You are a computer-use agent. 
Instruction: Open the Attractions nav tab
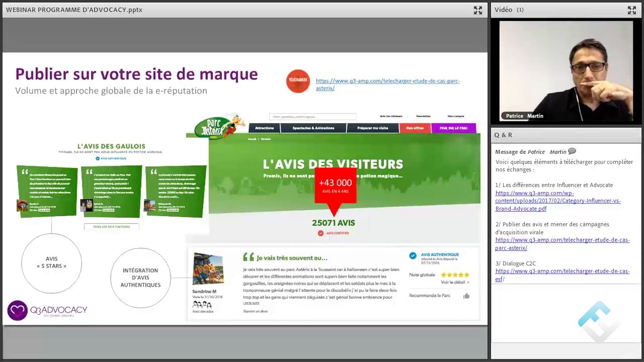[264, 128]
